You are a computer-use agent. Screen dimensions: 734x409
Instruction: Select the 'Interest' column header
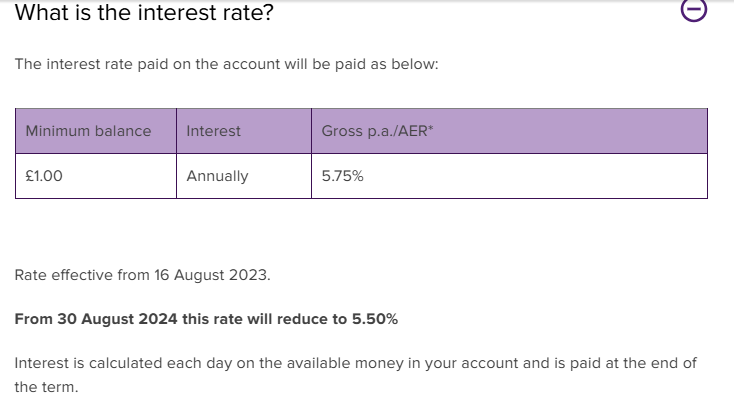click(x=244, y=131)
